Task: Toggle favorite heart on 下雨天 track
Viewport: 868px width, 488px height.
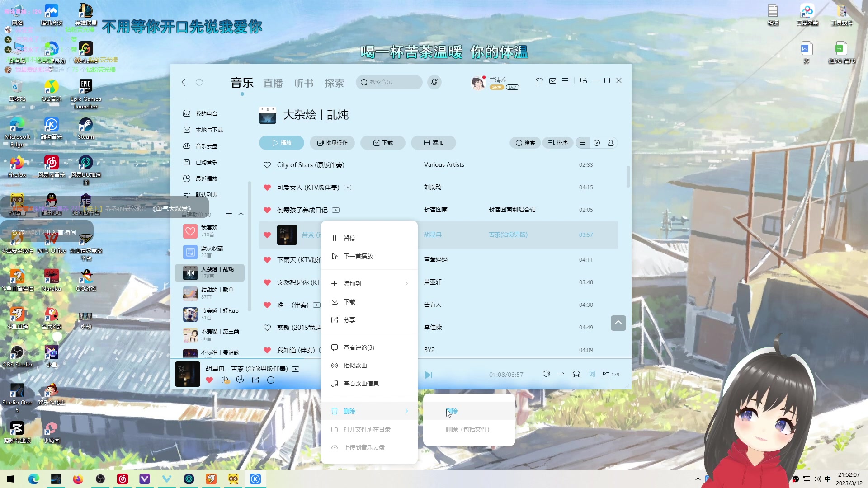Action: click(x=267, y=259)
